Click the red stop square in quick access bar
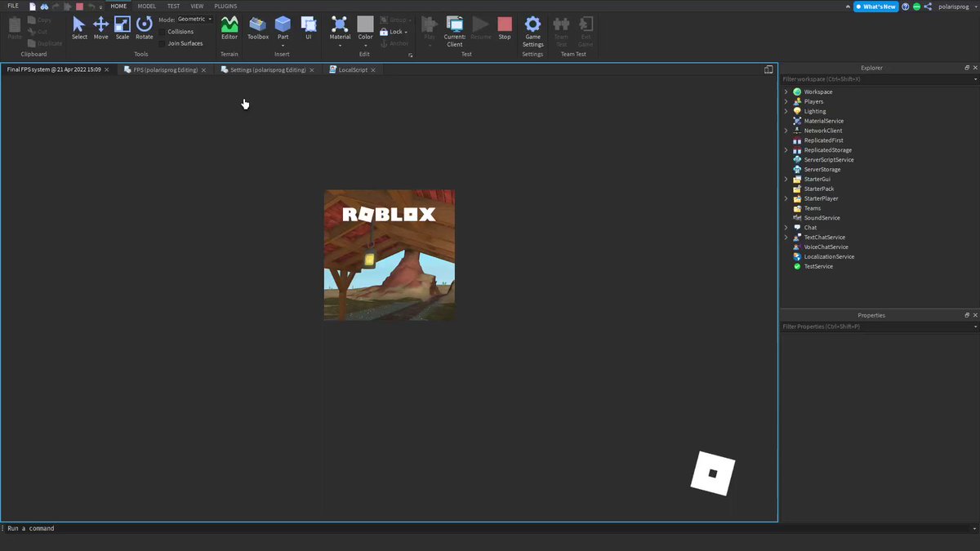The height and width of the screenshot is (551, 980). [x=79, y=6]
